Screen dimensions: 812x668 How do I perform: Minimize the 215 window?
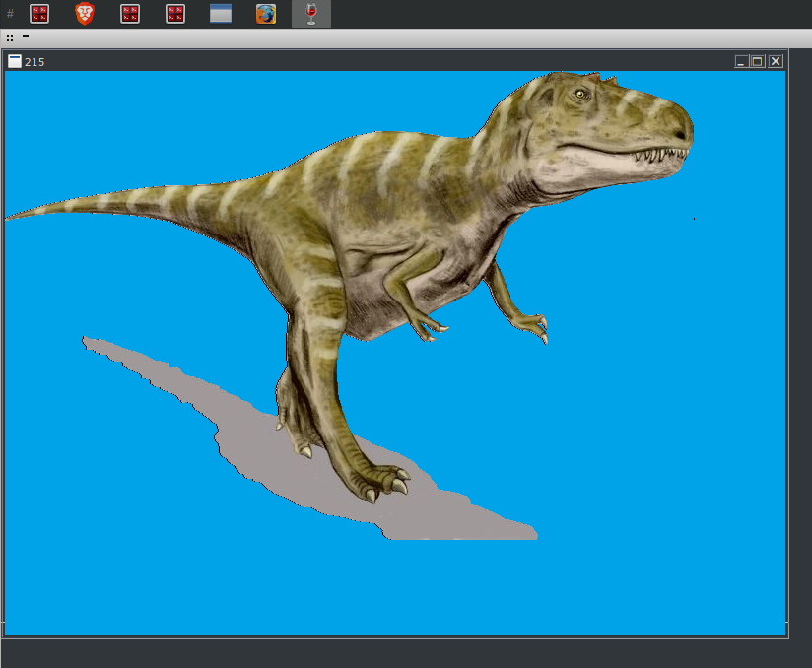741,61
